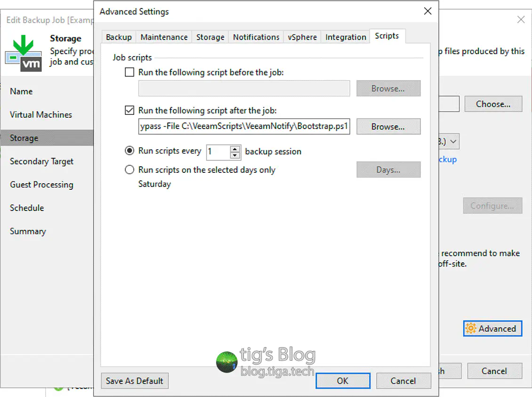
Task: Increase backup session count with the up arrow
Action: click(x=235, y=149)
